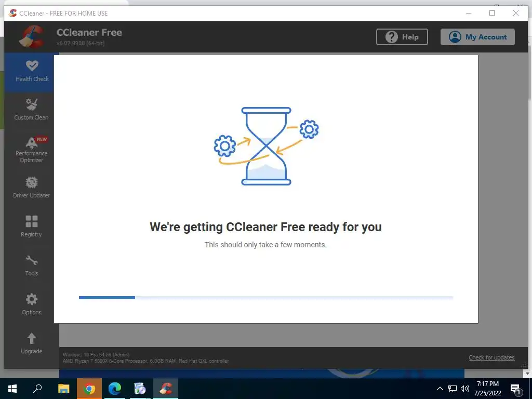Image resolution: width=532 pixels, height=399 pixels.
Task: Minimize the CCleaner window
Action: (x=469, y=13)
